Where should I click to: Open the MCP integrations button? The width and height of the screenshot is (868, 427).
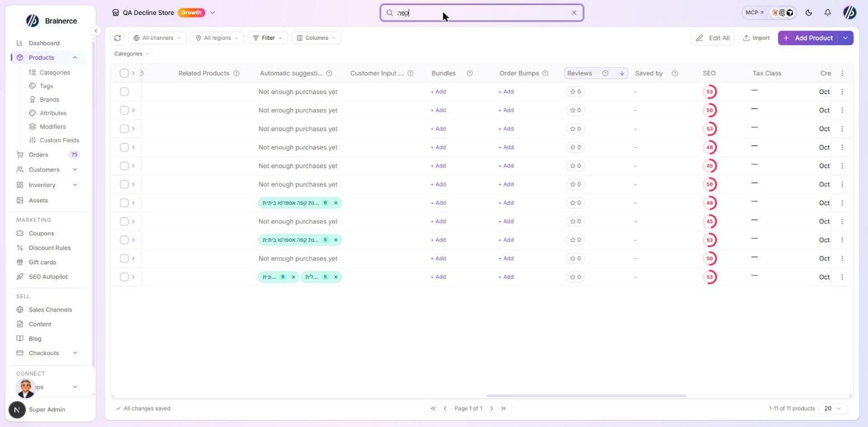pyautogui.click(x=769, y=13)
